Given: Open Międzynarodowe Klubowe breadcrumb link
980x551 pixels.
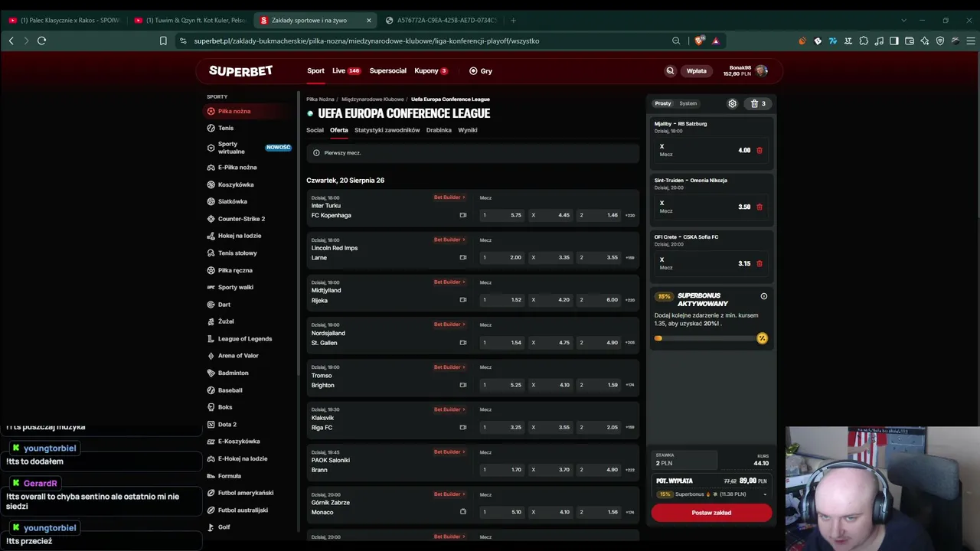Looking at the screenshot, I should point(373,99).
